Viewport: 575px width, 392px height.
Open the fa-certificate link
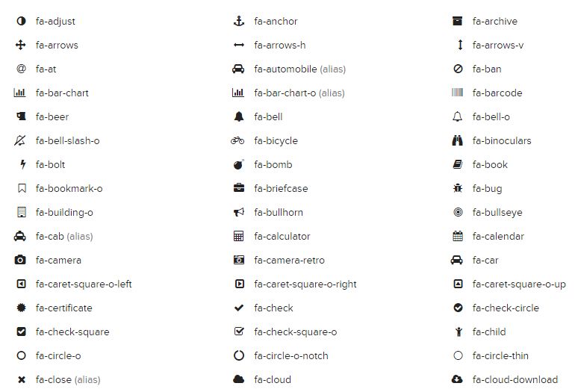pos(64,308)
